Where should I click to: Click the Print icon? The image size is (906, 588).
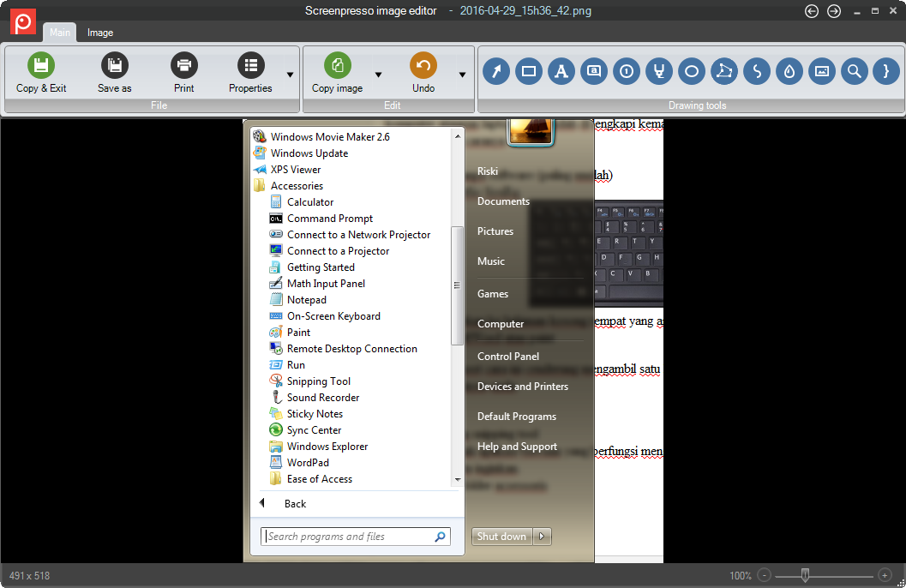pos(183,65)
